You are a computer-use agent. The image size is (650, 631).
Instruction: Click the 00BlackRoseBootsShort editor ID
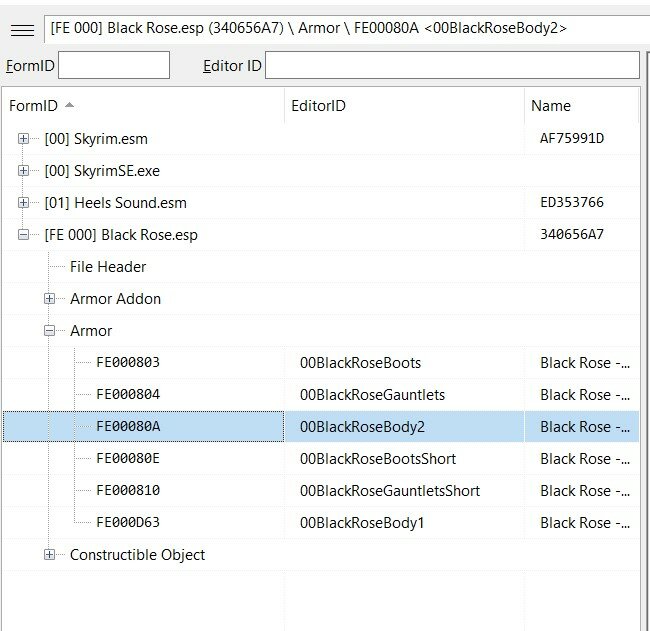(378, 459)
